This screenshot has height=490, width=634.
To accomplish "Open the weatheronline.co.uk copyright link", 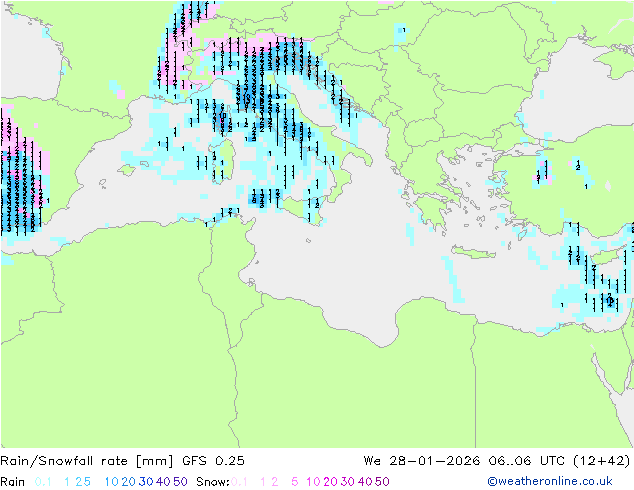I will click(x=550, y=481).
